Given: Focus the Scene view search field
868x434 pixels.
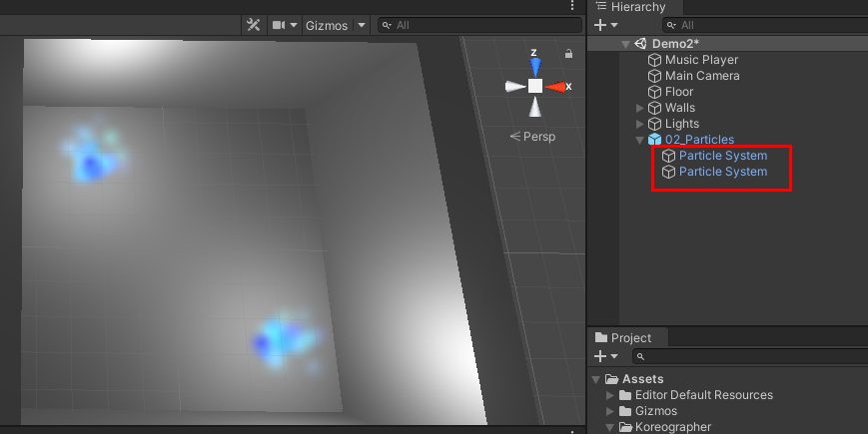Looking at the screenshot, I should 479,25.
